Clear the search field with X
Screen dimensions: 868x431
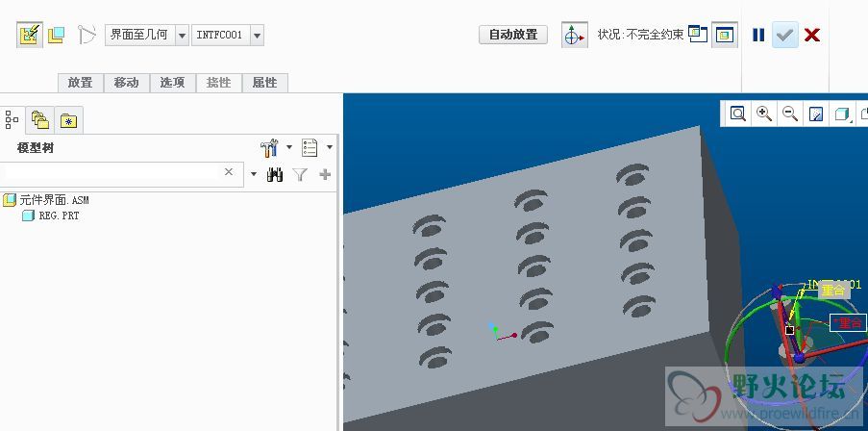[x=229, y=172]
